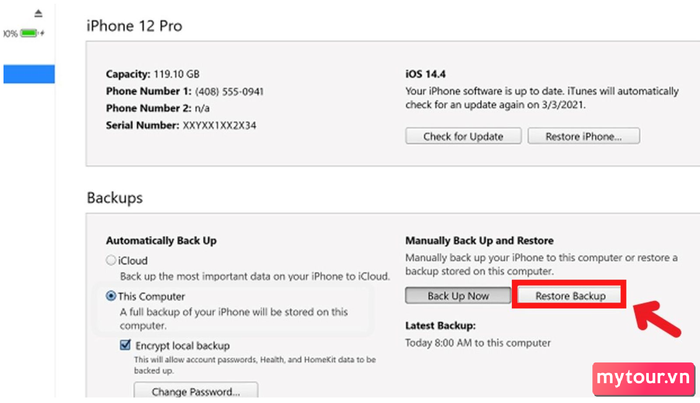700x403 pixels.
Task: Click the red arrow pointer graphic
Action: 657,319
